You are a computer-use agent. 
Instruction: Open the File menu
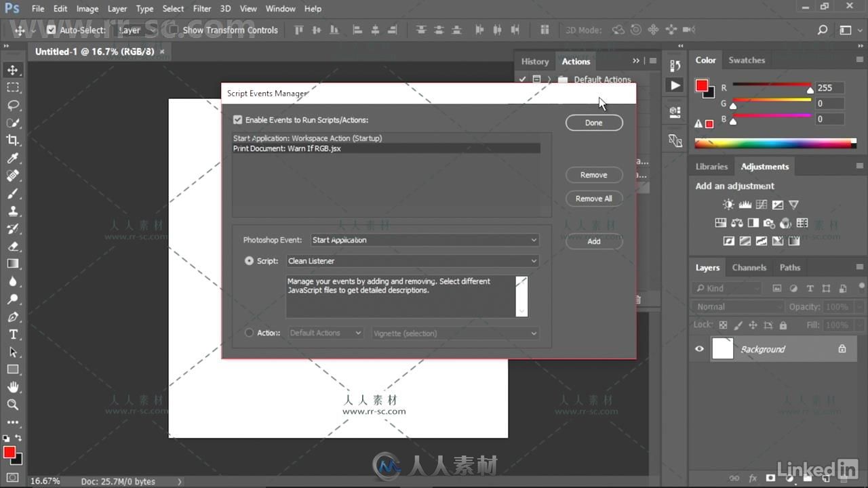tap(38, 9)
